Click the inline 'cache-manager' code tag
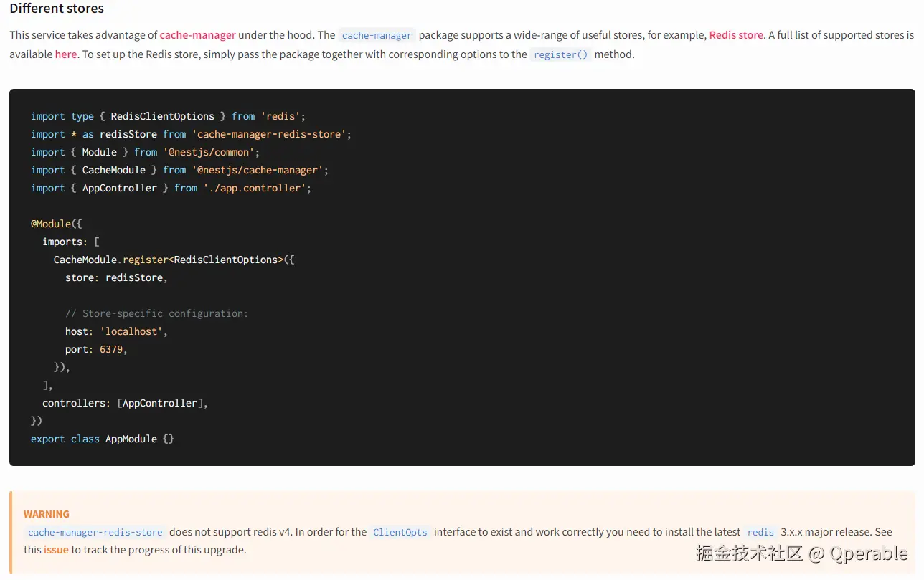 pos(377,35)
